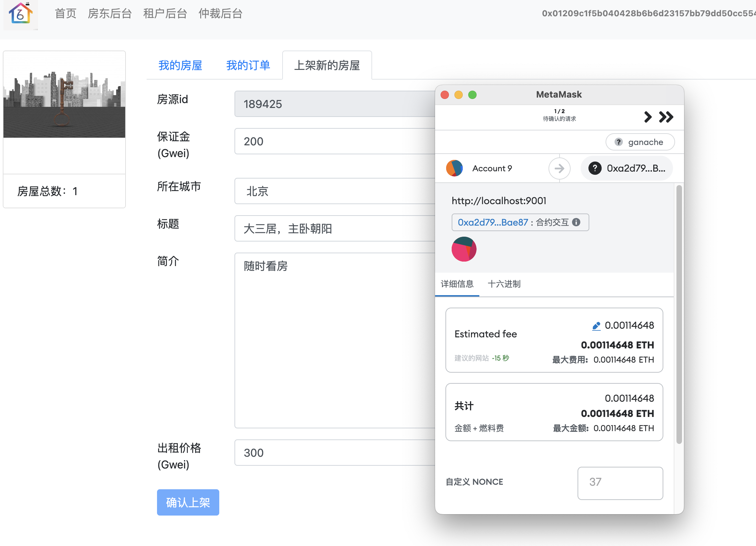Click 最大费用 0.00114648 ETH value

click(x=624, y=360)
